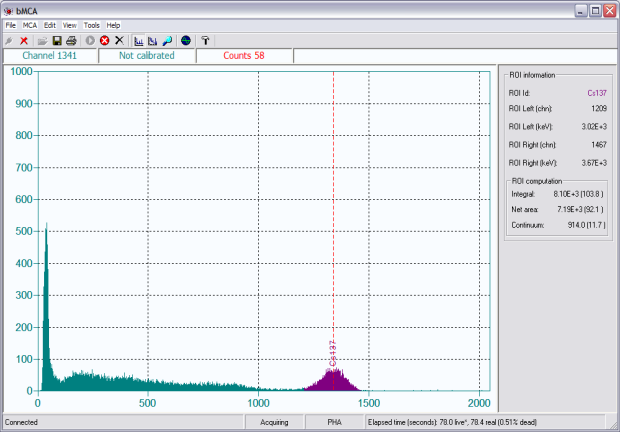Click the elapsed time status text
The height and width of the screenshot is (432, 620).
point(452,422)
